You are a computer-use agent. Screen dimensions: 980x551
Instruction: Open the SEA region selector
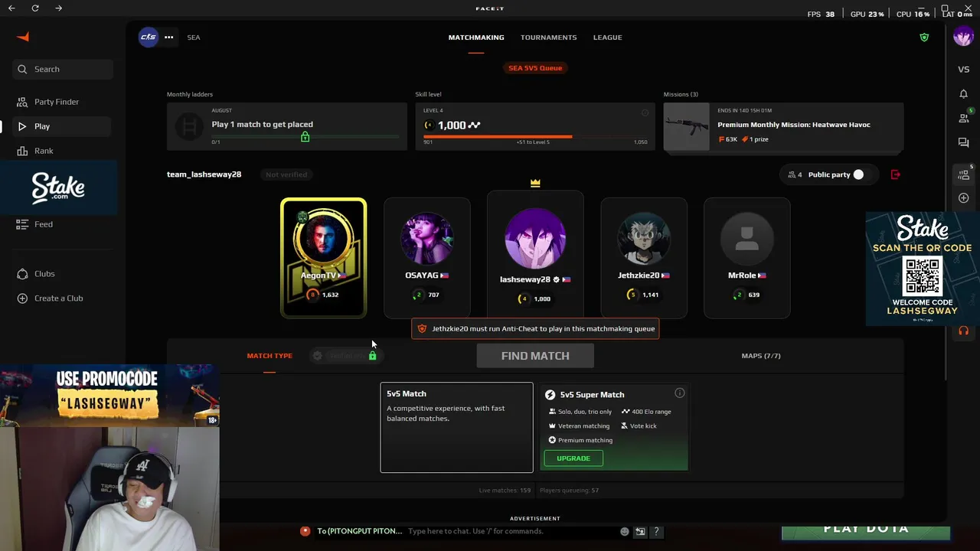[194, 37]
